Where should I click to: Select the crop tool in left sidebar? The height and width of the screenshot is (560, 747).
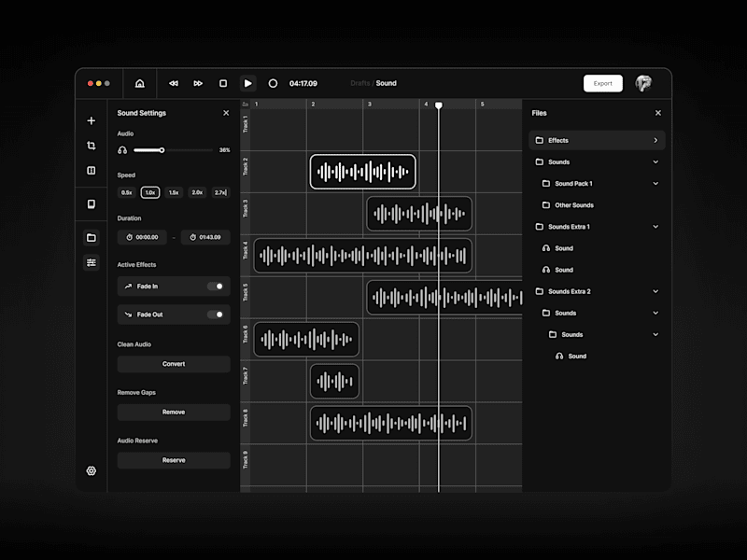pyautogui.click(x=91, y=146)
